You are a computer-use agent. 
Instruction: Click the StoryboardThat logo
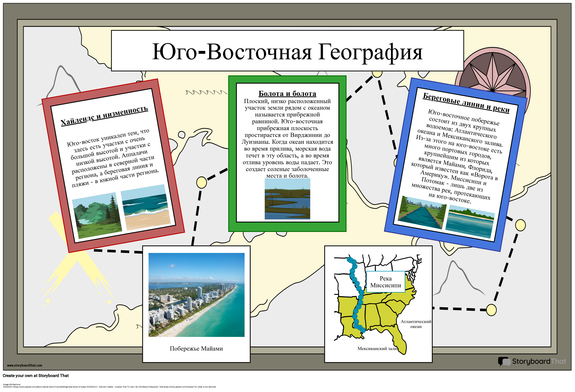(532, 361)
